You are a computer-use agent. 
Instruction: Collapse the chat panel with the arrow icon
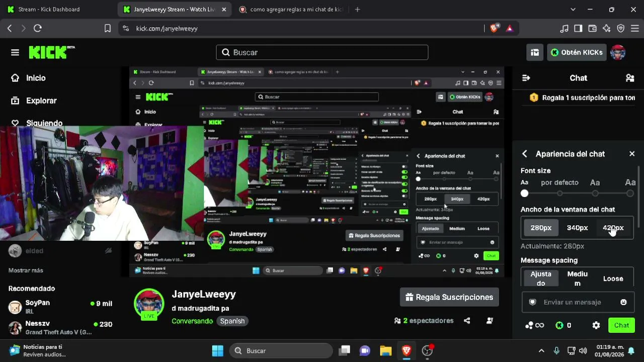click(526, 78)
